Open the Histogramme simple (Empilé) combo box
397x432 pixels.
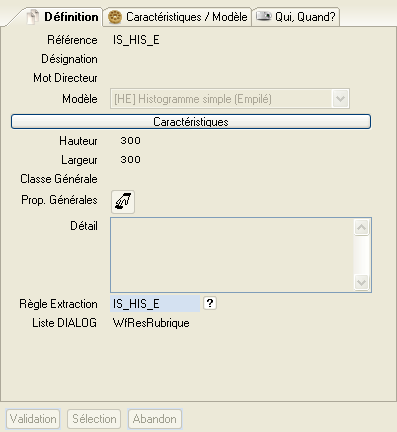click(x=230, y=99)
